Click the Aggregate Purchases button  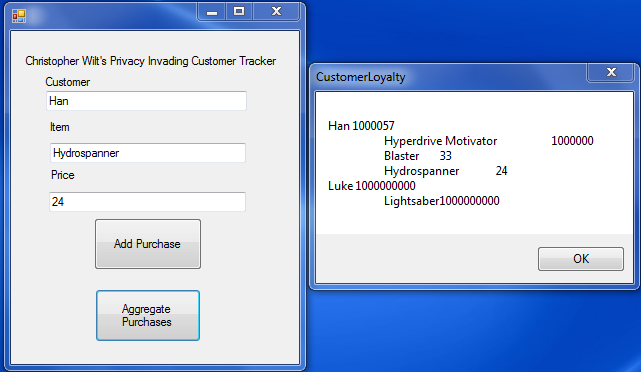[148, 316]
